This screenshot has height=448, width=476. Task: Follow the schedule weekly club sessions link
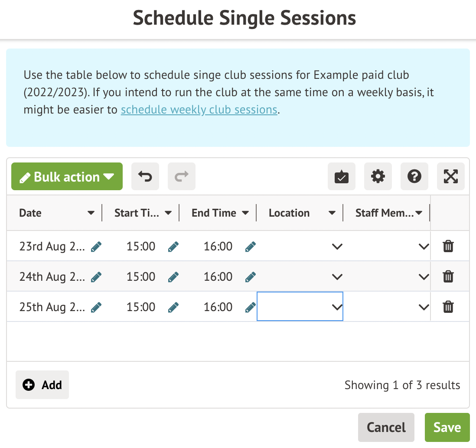(x=199, y=110)
